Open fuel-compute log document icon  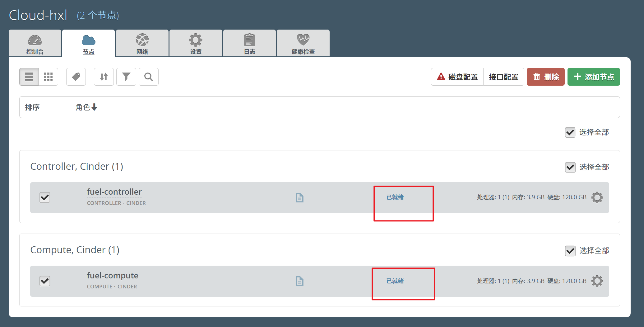point(299,281)
